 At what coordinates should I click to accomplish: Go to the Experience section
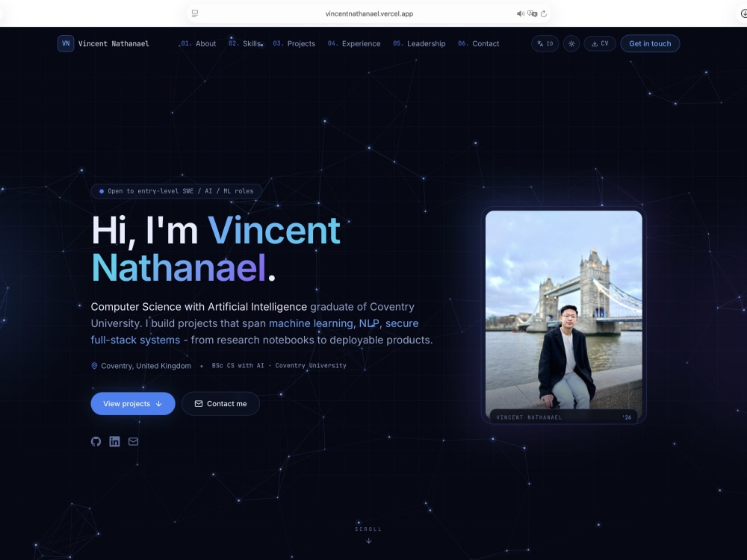354,43
